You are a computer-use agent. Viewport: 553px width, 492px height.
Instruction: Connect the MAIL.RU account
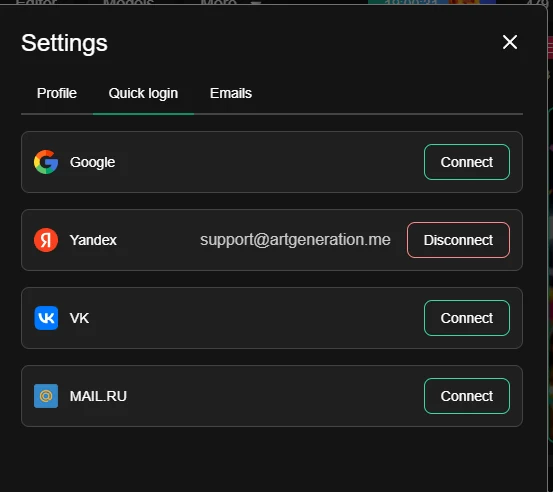point(467,396)
